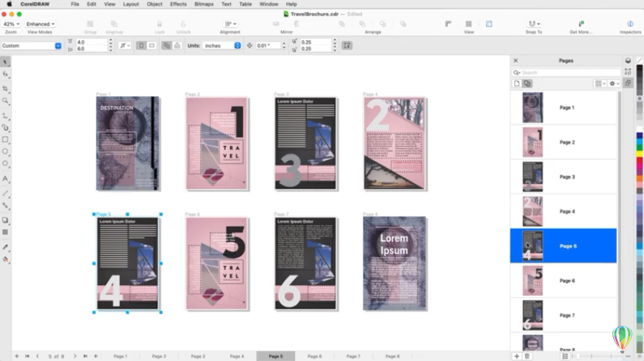Select the Freehand curve tool
This screenshot has width=644, height=361.
pos(5,116)
